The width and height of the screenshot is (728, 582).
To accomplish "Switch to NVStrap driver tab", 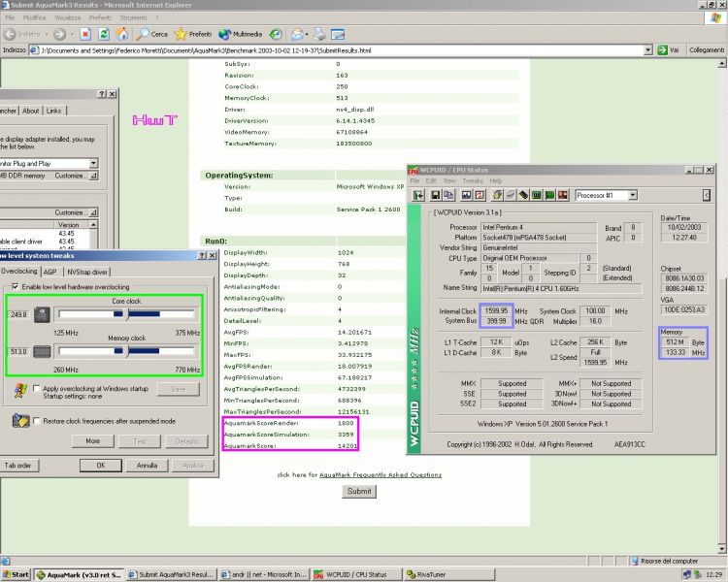I will click(x=87, y=272).
